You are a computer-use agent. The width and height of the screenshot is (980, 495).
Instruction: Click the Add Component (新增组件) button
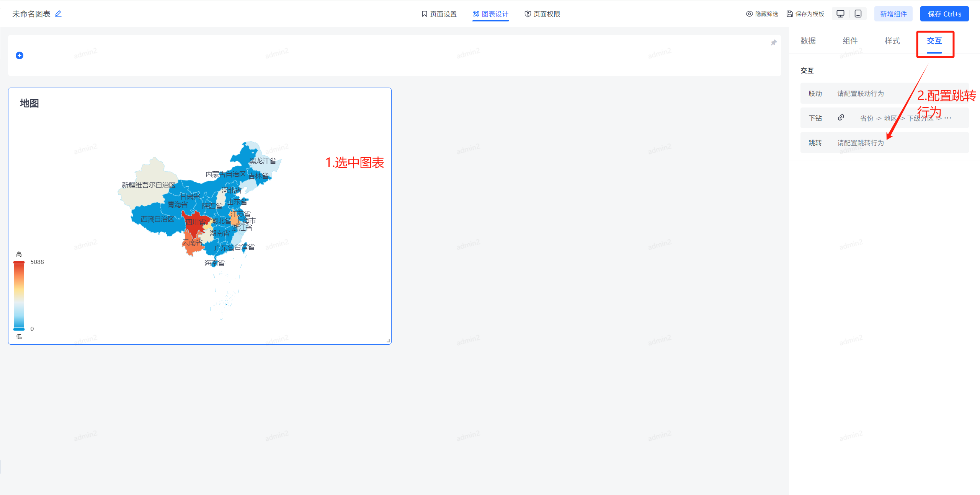pos(893,14)
